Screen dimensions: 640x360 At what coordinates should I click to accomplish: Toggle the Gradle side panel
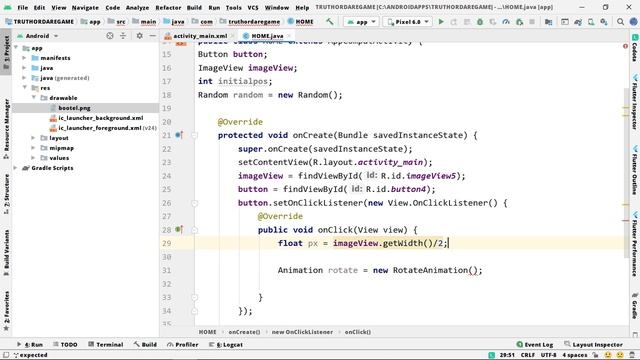(x=635, y=306)
